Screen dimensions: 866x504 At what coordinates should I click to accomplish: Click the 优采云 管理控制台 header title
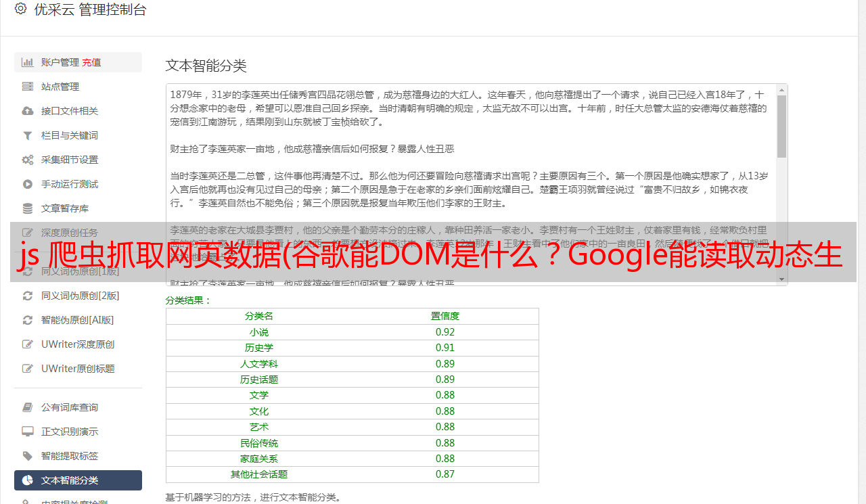pyautogui.click(x=90, y=9)
